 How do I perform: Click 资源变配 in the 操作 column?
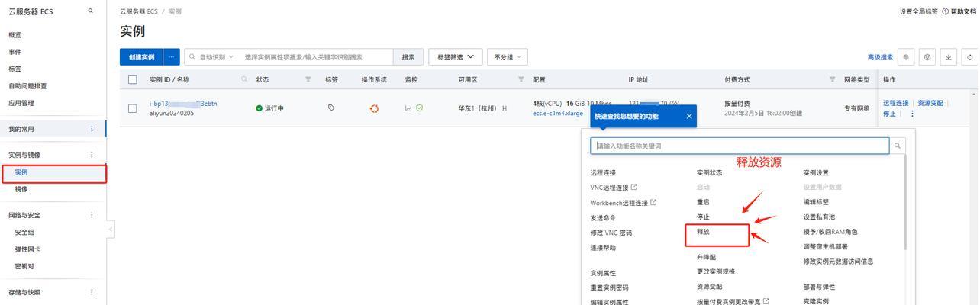click(930, 103)
